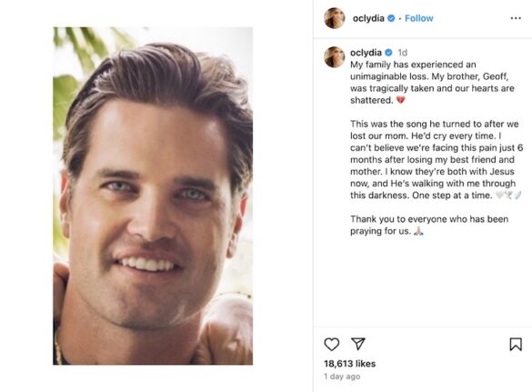Screen dimensions: 532x392
Task: Share the post via paper plane icon
Action: [358, 344]
